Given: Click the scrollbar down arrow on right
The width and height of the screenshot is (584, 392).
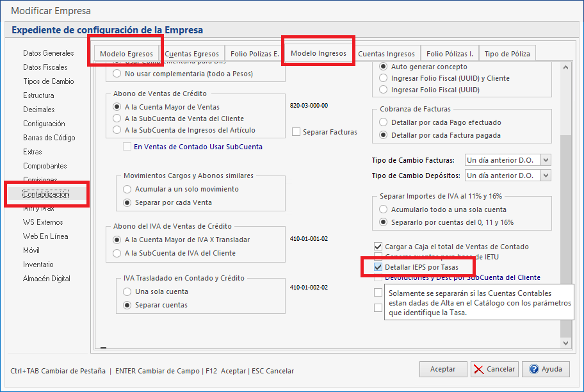Looking at the screenshot, I should pos(565,343).
